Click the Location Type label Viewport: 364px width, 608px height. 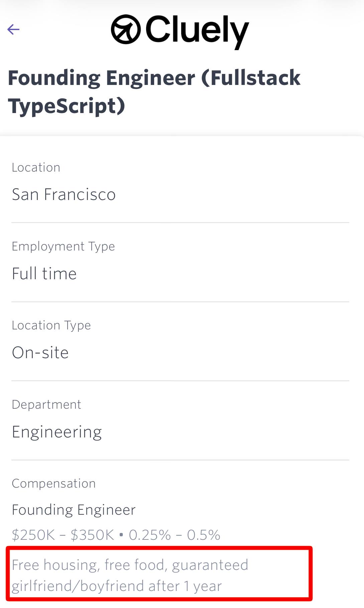(51, 325)
